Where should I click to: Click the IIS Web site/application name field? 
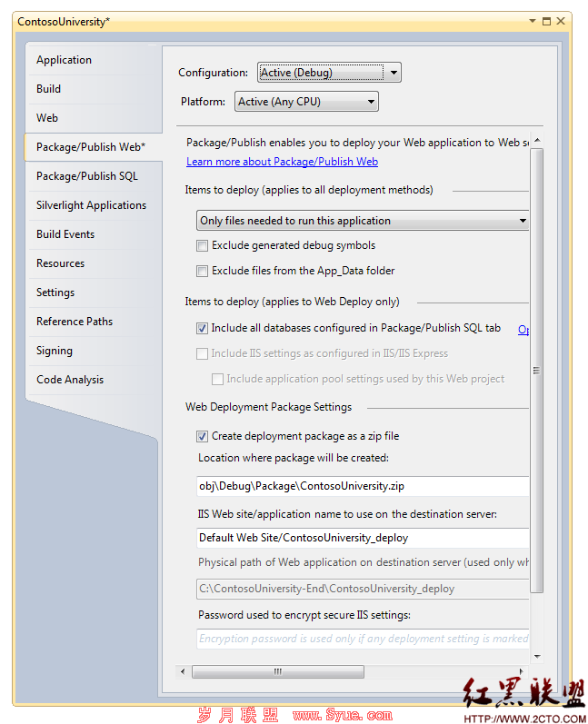[363, 538]
